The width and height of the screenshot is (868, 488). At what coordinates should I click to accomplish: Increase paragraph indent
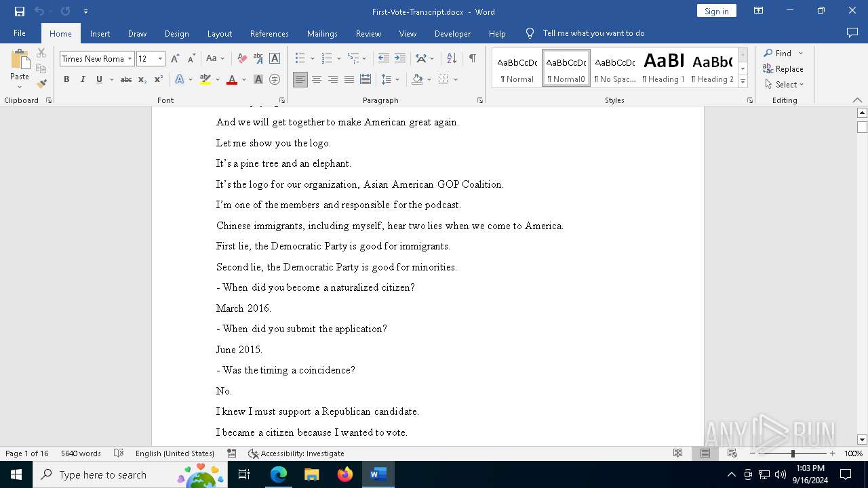tap(400, 59)
